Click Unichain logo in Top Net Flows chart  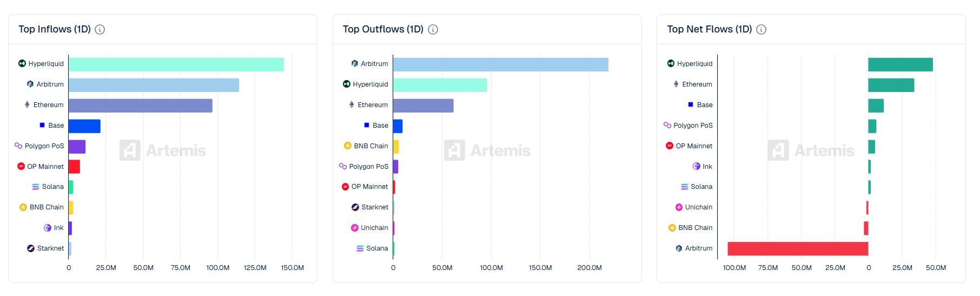[x=679, y=207]
